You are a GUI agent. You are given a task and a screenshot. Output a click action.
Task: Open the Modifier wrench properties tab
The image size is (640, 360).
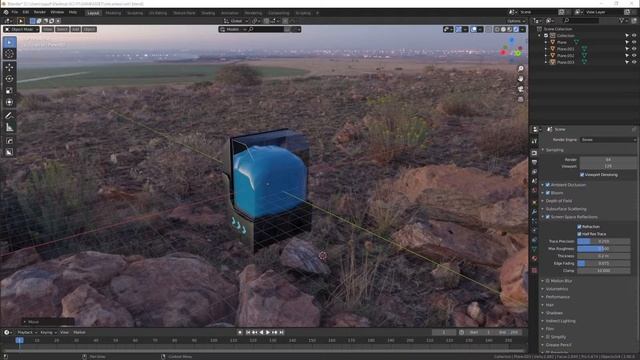click(x=534, y=212)
